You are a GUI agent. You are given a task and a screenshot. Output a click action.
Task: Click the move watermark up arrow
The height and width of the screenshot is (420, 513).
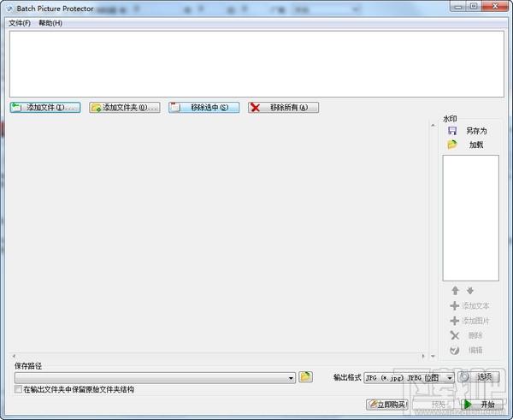pos(455,290)
